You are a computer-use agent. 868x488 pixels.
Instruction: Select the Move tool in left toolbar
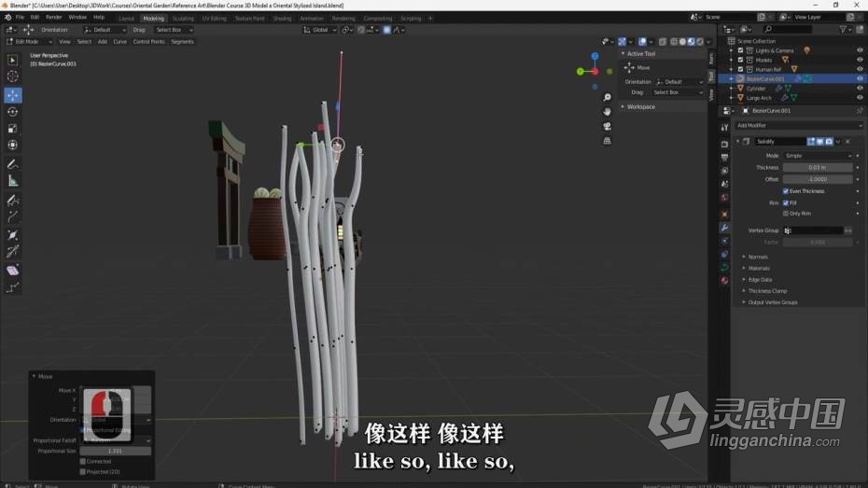(x=13, y=95)
